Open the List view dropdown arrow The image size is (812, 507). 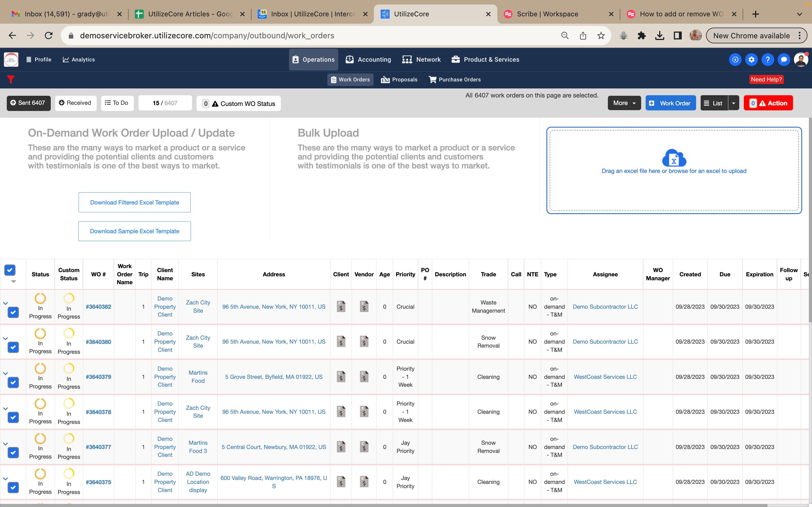tap(734, 103)
